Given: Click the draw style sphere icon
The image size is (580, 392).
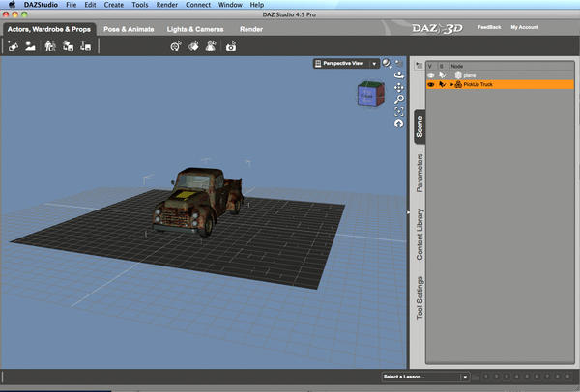Looking at the screenshot, I should coord(387,63).
